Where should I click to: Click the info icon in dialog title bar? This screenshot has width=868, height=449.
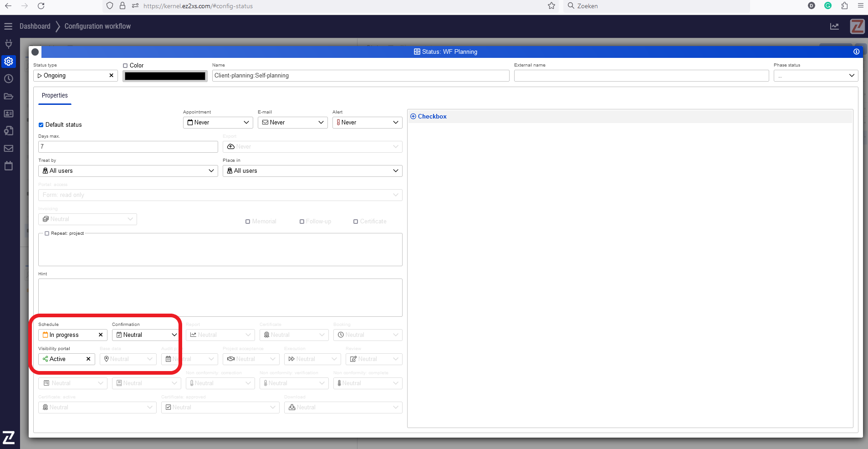[856, 52]
